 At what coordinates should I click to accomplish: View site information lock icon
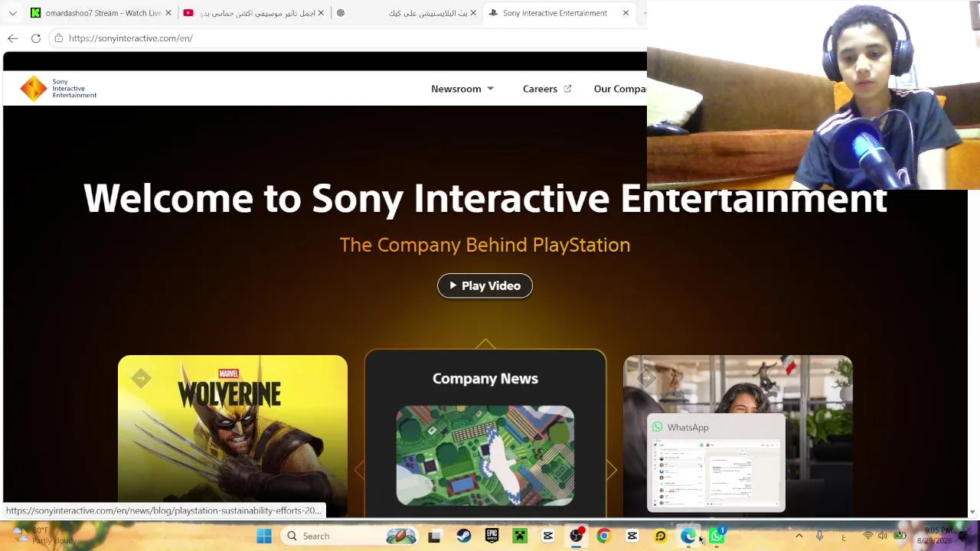[58, 38]
